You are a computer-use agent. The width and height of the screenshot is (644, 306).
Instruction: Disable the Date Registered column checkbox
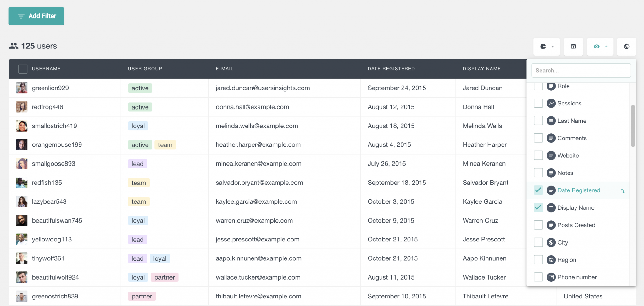pyautogui.click(x=538, y=190)
